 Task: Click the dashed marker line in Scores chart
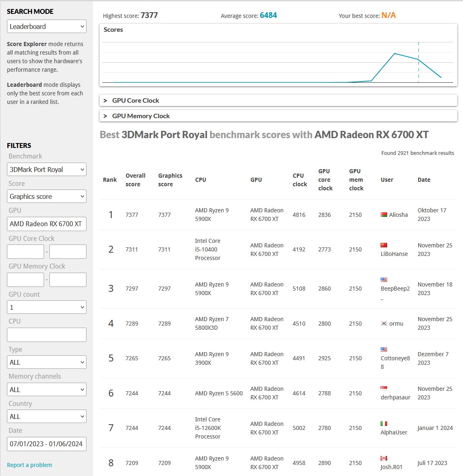[419, 62]
